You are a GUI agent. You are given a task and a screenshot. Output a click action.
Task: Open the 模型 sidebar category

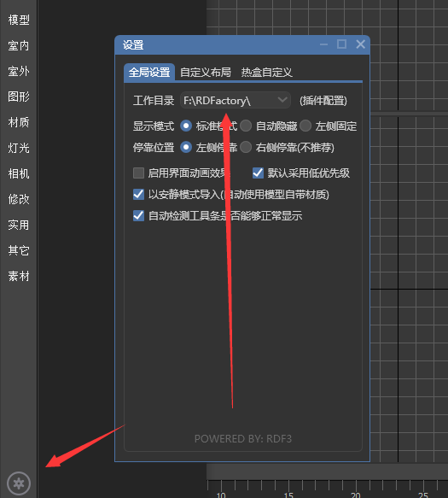pos(19,20)
